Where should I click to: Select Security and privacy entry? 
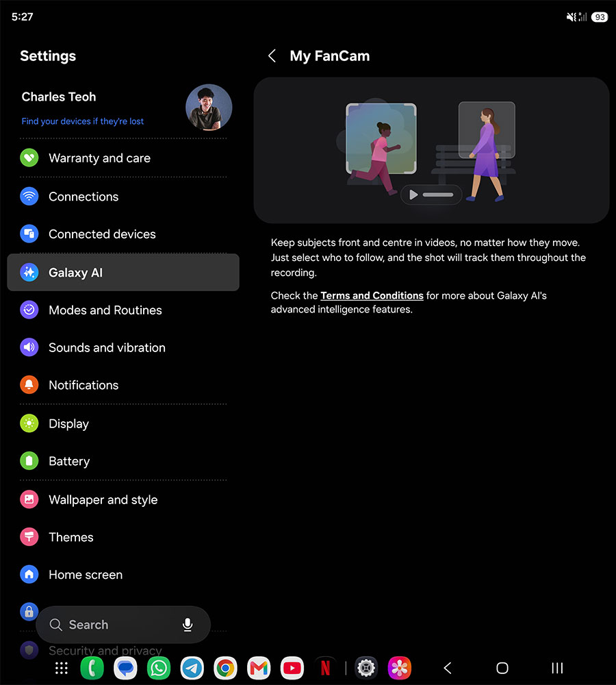coord(105,651)
